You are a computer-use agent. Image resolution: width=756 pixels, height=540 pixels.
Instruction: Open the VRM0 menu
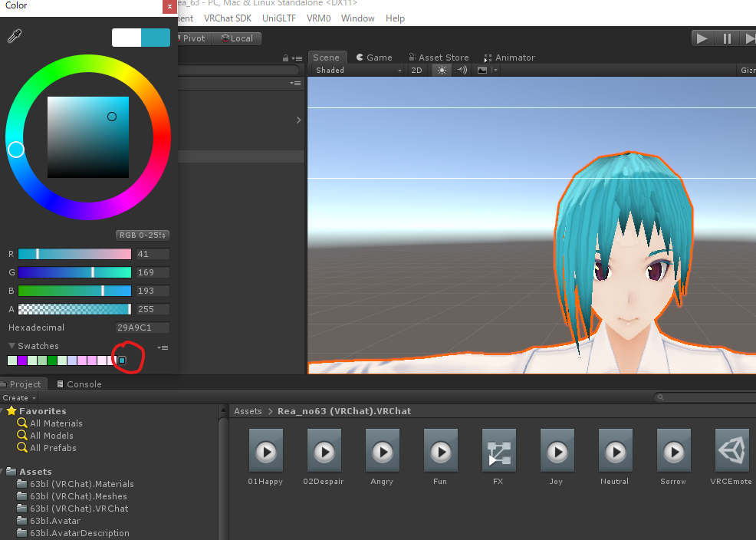tap(319, 18)
